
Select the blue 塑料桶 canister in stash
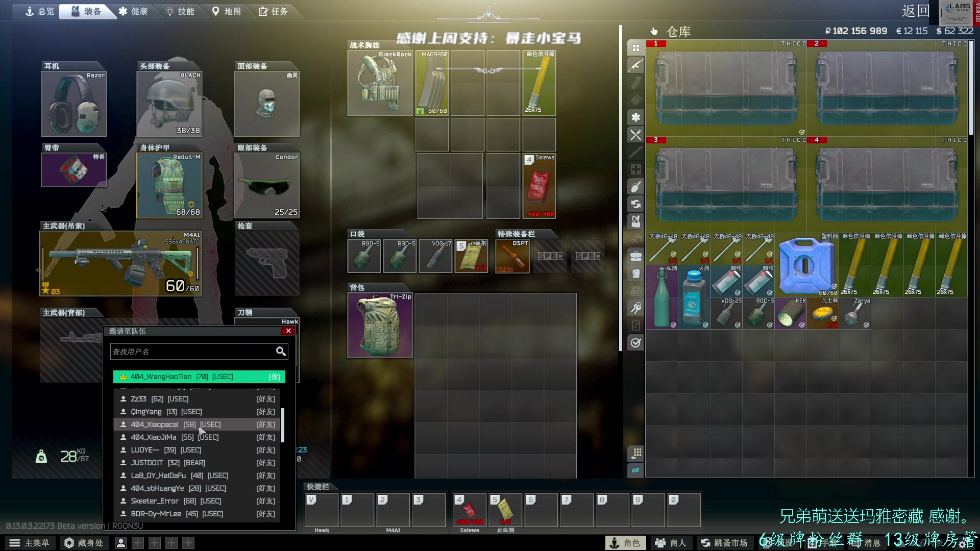coord(807,265)
